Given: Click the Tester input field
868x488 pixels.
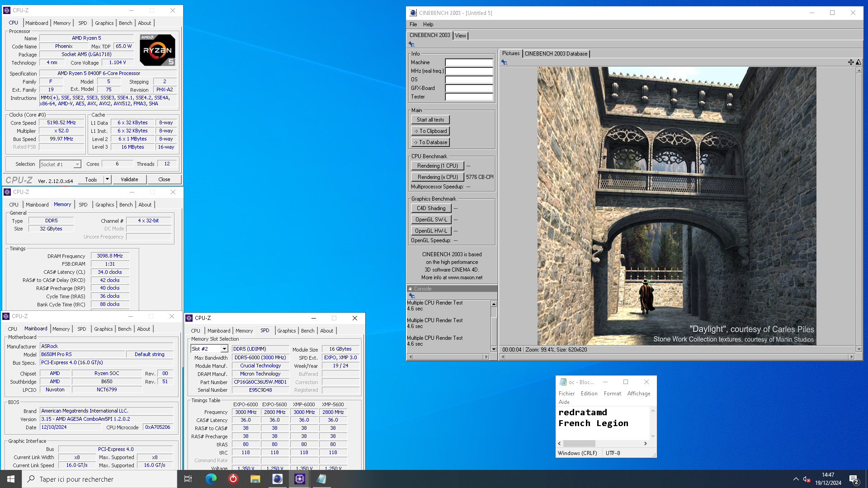Looking at the screenshot, I should pos(469,97).
